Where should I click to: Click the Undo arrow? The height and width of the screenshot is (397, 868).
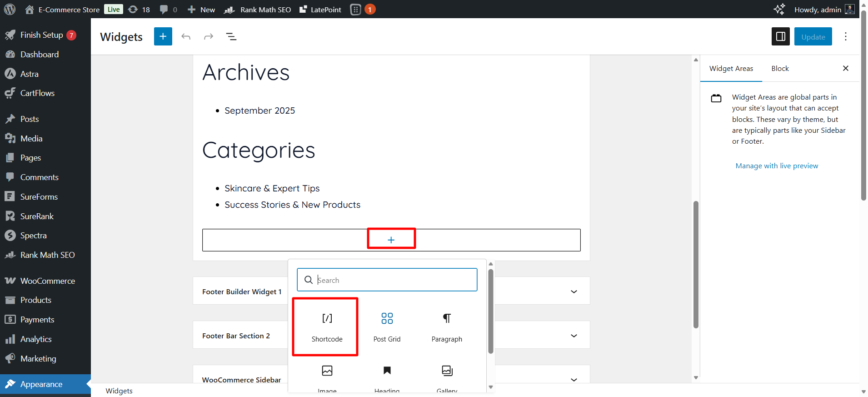[186, 36]
